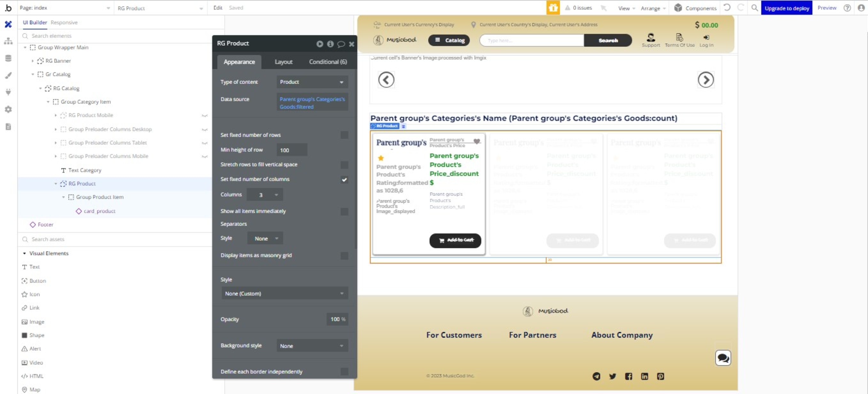Screen dimensions: 868x394
Task: Click the start/edit workflow icon in RG Product panel
Action: point(320,44)
